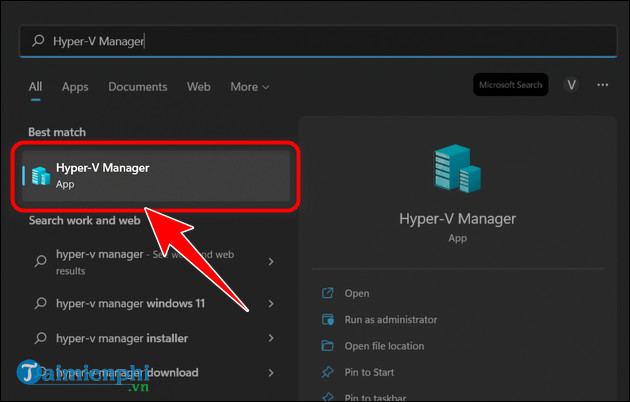The width and height of the screenshot is (630, 402).
Task: Expand 'hyper-v manager installer' chevron
Action: pyautogui.click(x=271, y=339)
